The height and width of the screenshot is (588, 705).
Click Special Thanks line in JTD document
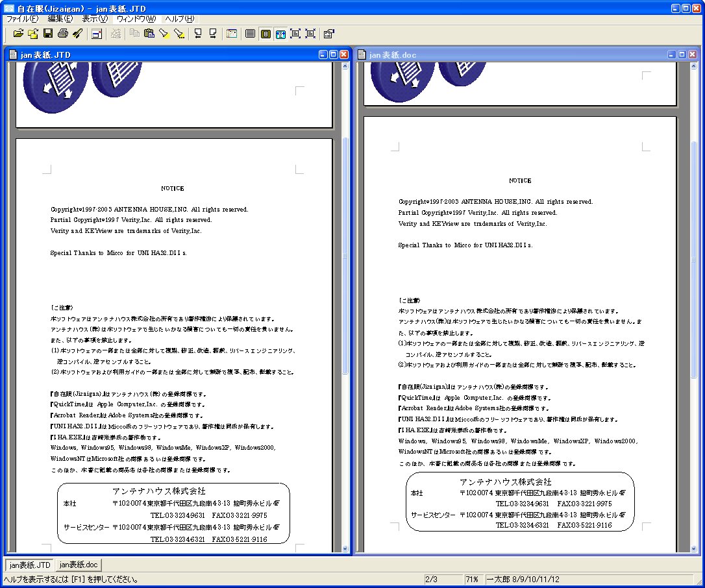(x=119, y=252)
